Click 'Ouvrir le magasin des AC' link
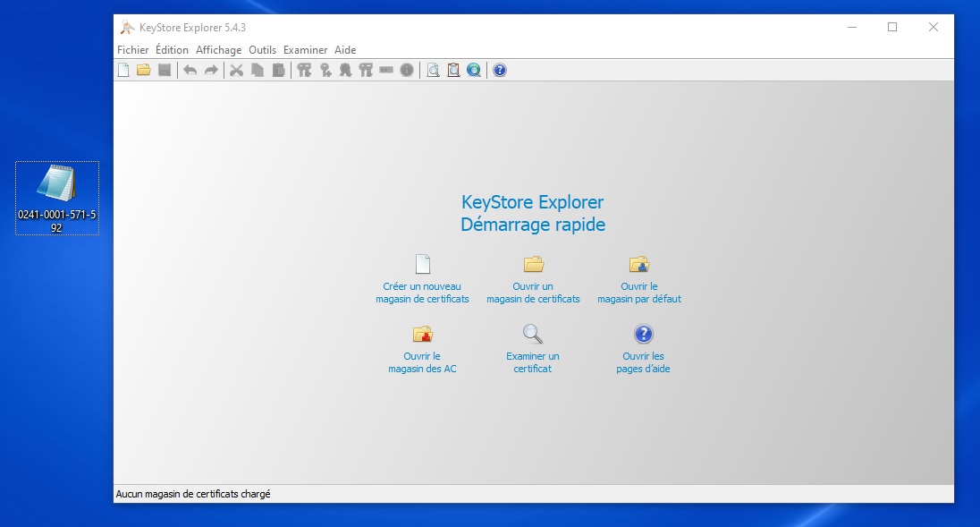Image resolution: width=980 pixels, height=527 pixels. coord(423,362)
